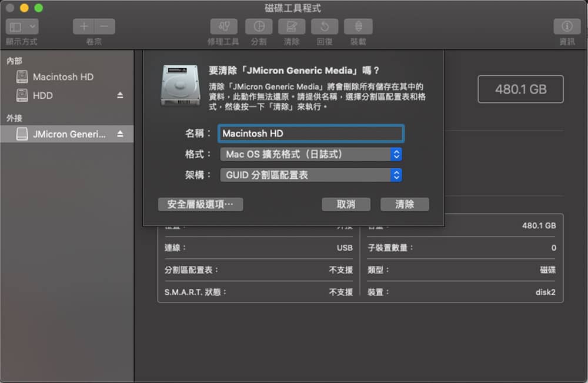588x383 pixels.
Task: Click the HDD disk icon in sidebar
Action: click(22, 95)
